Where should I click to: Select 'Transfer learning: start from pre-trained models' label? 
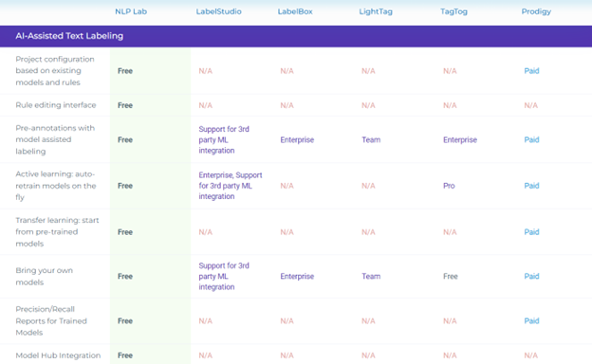(57, 231)
